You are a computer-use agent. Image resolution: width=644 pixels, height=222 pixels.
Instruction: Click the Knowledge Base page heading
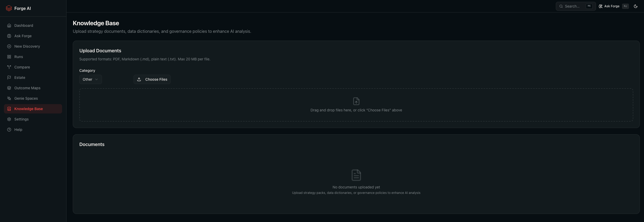pyautogui.click(x=96, y=23)
